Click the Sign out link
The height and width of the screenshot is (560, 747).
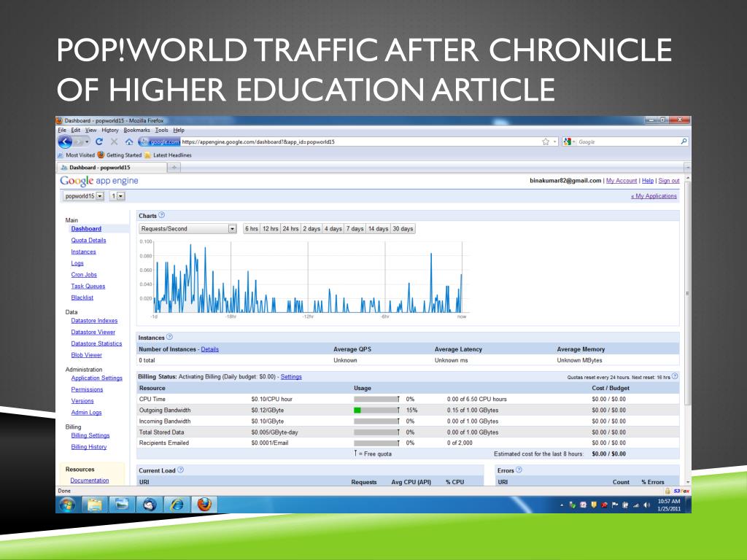[x=669, y=181]
